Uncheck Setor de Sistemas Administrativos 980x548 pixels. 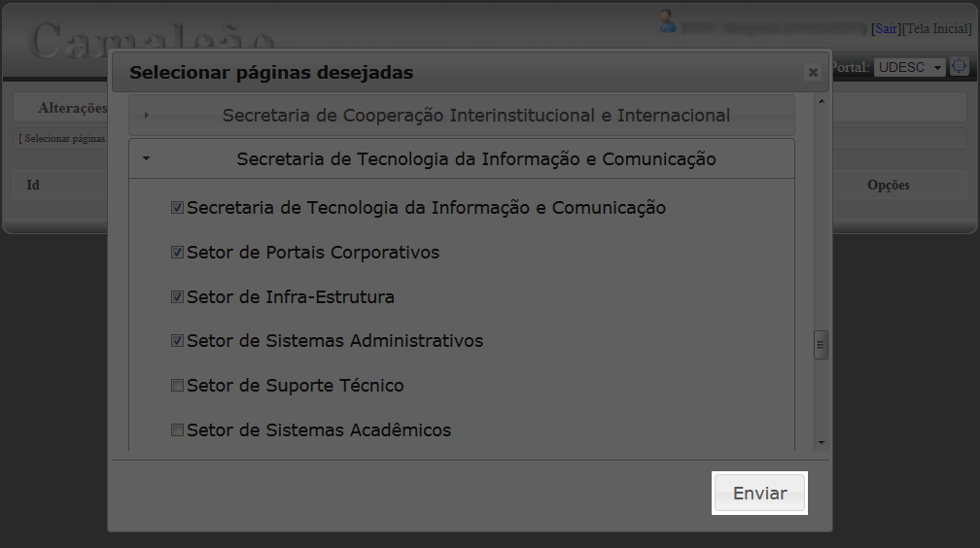(178, 341)
